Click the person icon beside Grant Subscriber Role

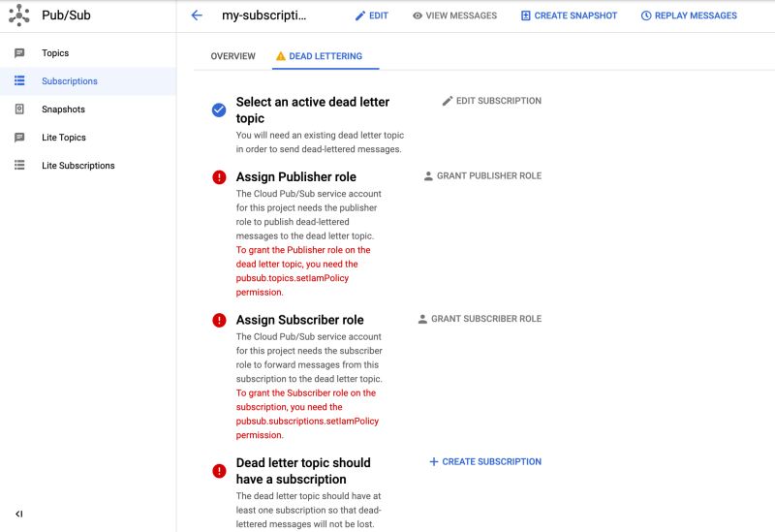click(x=422, y=319)
